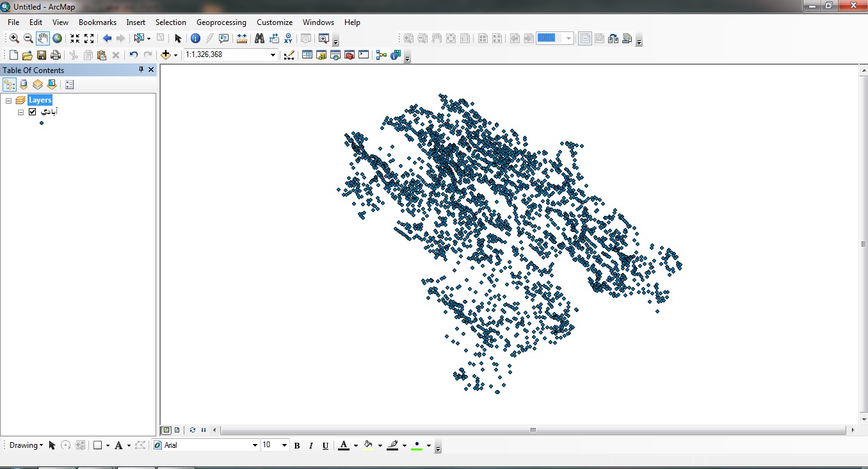Open Select Features tool dropdown arrow
The image size is (868, 469).
coord(149,38)
